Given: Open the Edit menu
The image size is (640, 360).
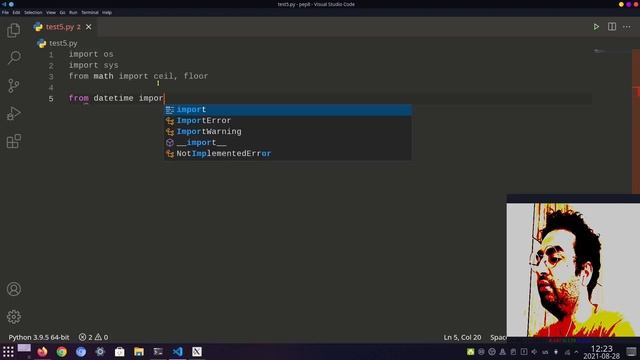Looking at the screenshot, I should [x=16, y=13].
